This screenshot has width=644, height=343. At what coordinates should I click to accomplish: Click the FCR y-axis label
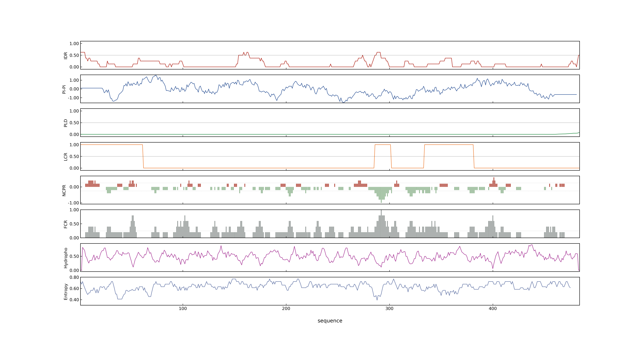point(66,224)
